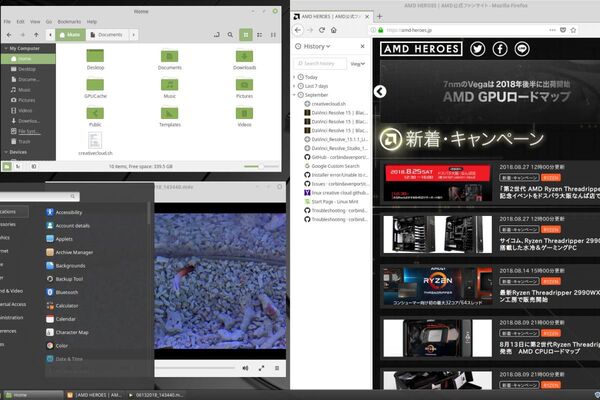Image resolution: width=600 pixels, height=400 pixels.
Task: Select File System in sidebar
Action: pyautogui.click(x=28, y=131)
